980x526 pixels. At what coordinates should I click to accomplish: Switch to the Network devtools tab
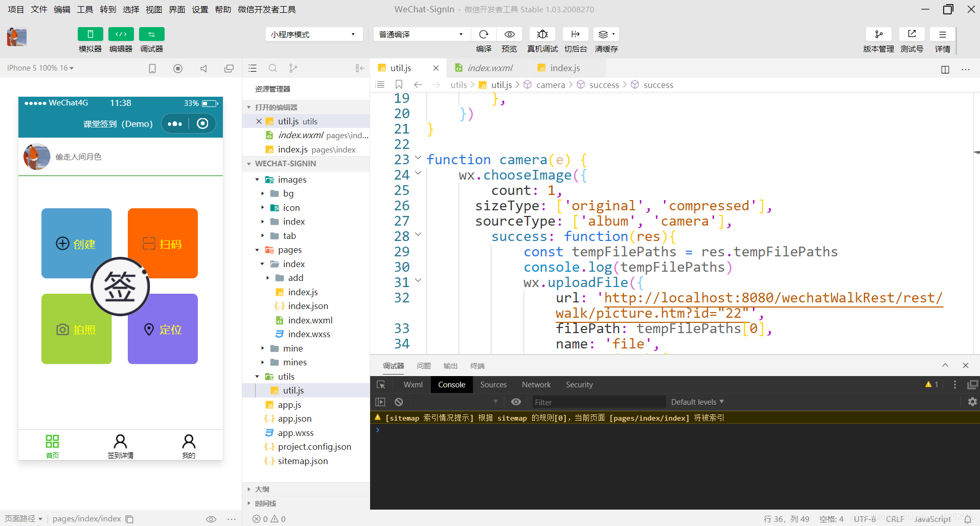pyautogui.click(x=536, y=385)
